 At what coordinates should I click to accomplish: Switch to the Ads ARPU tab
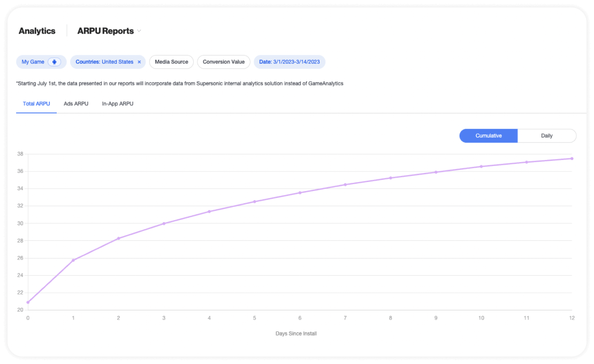click(x=76, y=104)
